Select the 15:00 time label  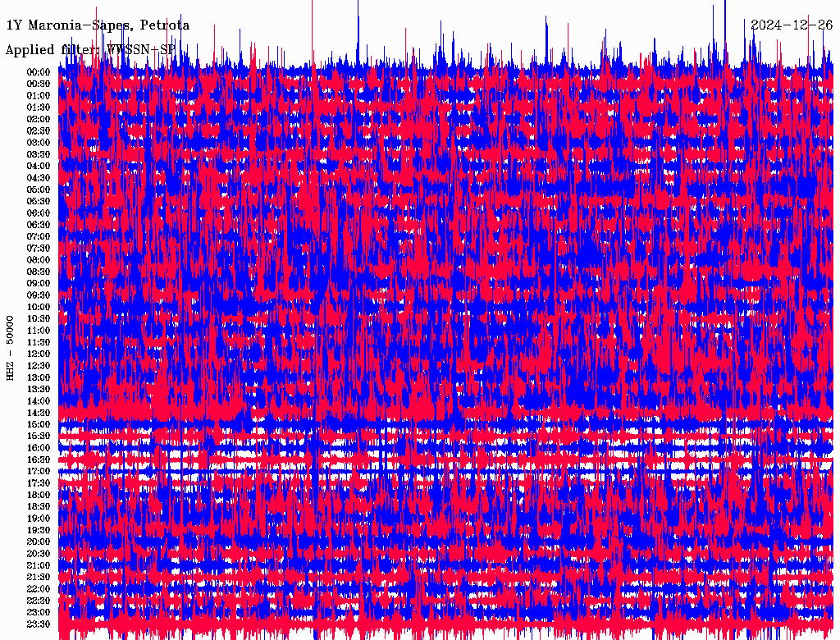coord(39,424)
